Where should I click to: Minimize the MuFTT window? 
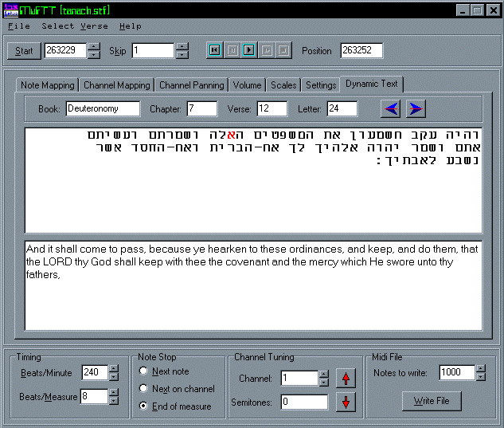click(463, 10)
